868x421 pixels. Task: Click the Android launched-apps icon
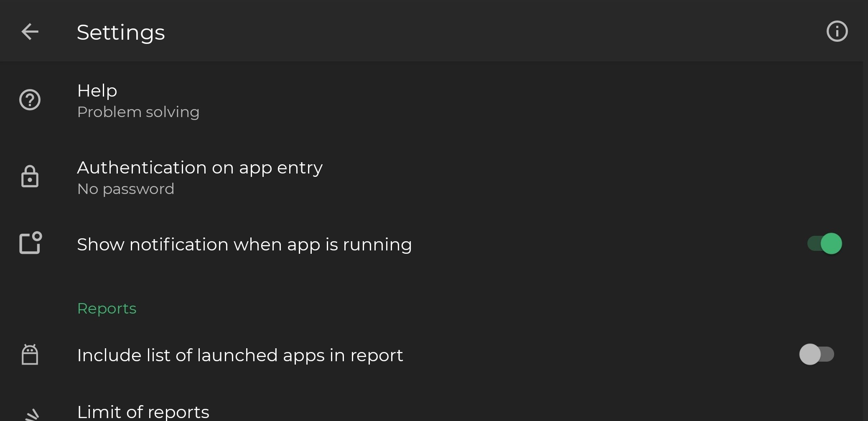click(x=30, y=355)
